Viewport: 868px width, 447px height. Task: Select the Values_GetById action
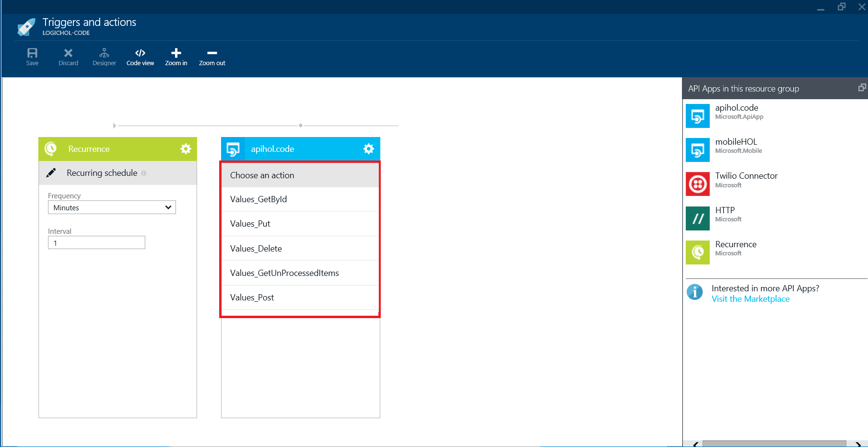300,199
